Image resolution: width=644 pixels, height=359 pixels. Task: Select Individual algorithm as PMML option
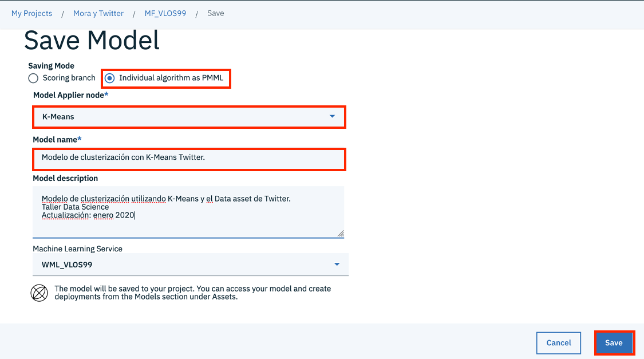110,78
